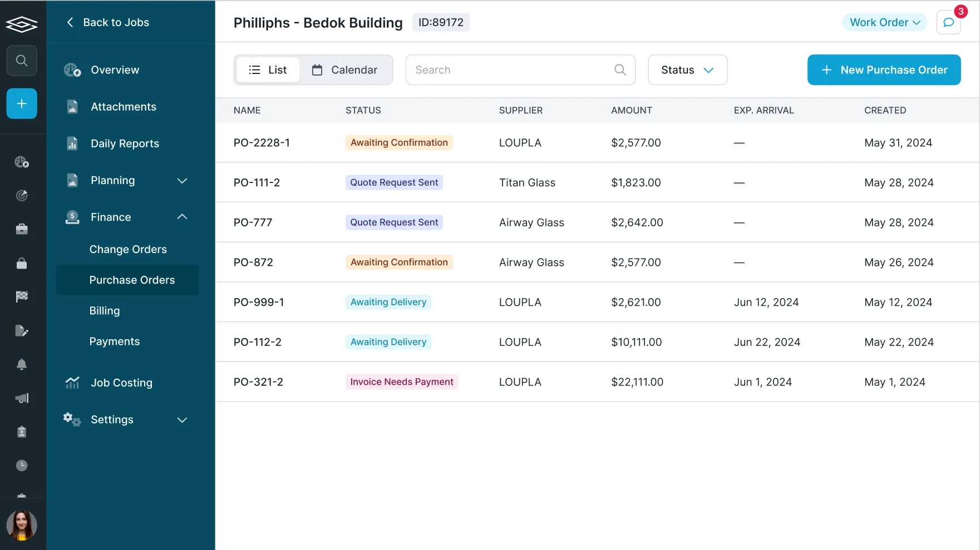Screen dimensions: 980x550
Task: Open the search icon in the left rail
Action: coord(22,60)
